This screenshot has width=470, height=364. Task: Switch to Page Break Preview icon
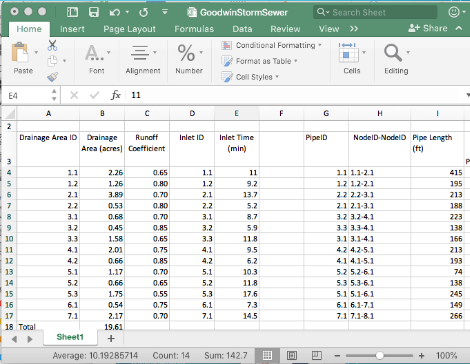[x=316, y=355]
